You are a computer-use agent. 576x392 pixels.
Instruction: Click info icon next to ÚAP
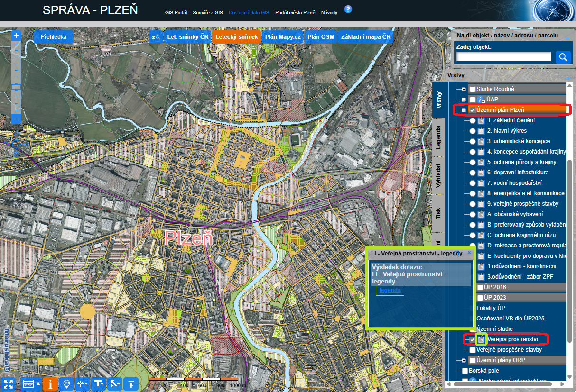pyautogui.click(x=481, y=100)
